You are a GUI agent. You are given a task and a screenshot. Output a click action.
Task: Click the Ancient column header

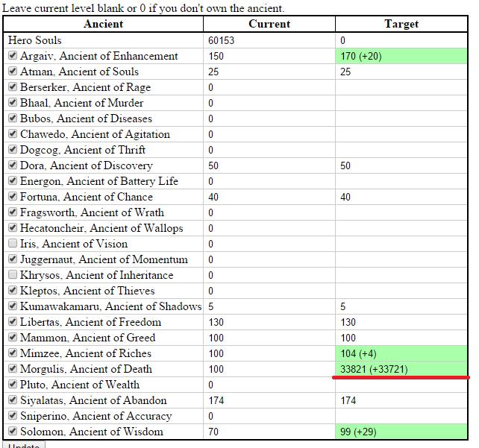103,24
